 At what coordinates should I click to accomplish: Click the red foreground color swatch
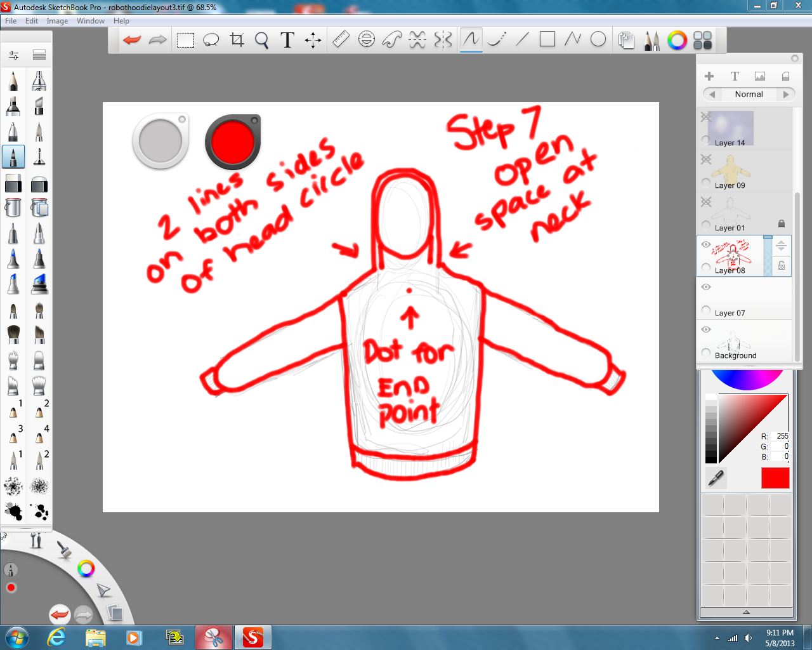click(x=775, y=478)
